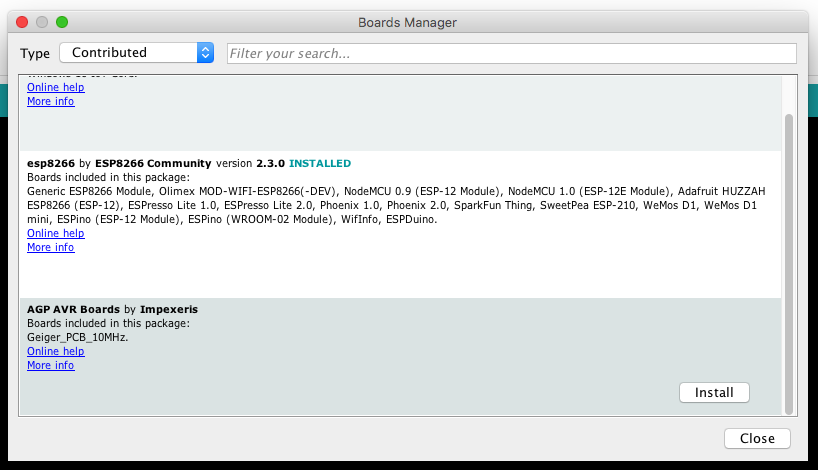818x470 pixels.
Task: Open Online help link at top of list
Action: (x=56, y=87)
